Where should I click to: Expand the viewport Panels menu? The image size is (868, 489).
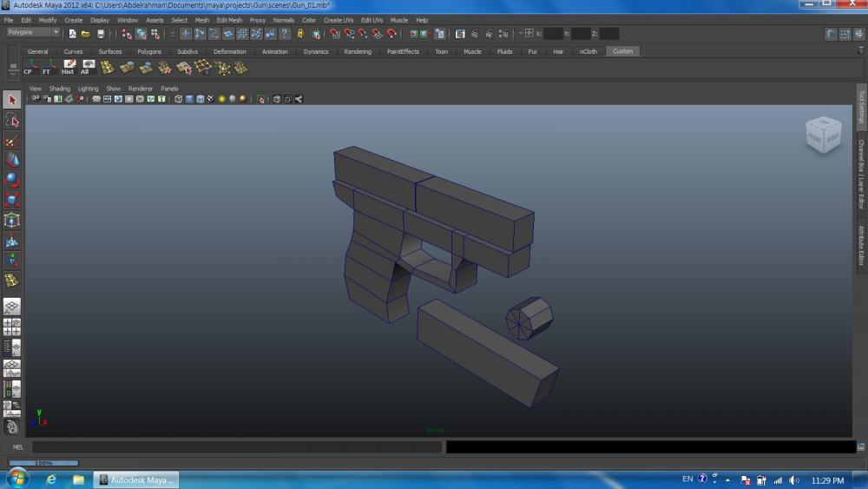click(169, 89)
